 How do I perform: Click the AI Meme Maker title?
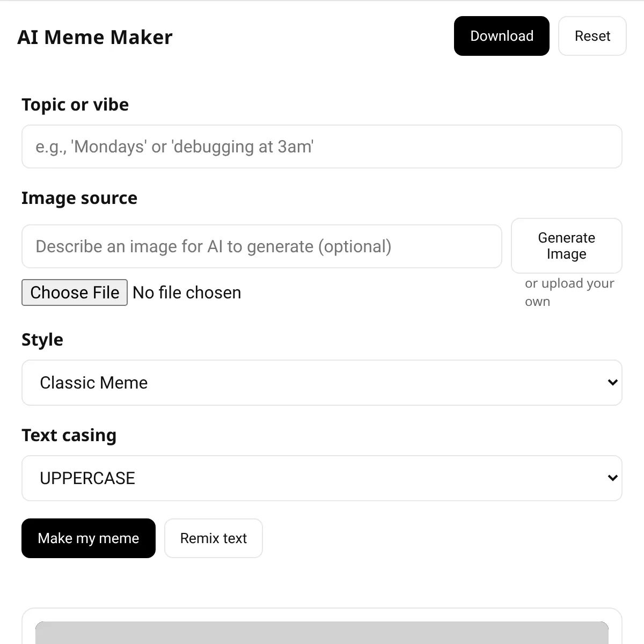[x=95, y=36]
